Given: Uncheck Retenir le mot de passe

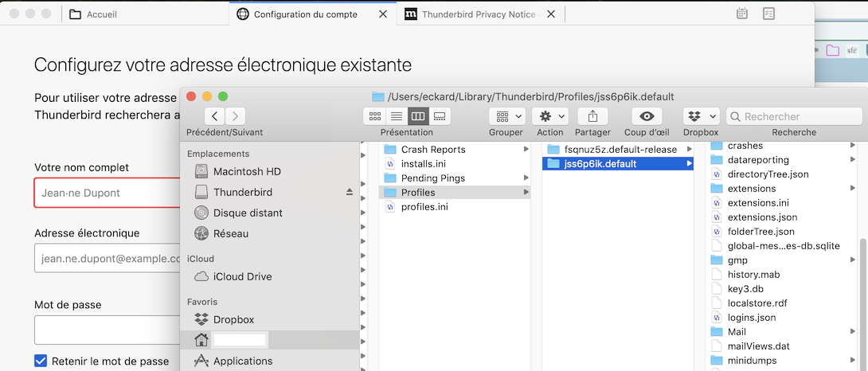Looking at the screenshot, I should point(41,361).
